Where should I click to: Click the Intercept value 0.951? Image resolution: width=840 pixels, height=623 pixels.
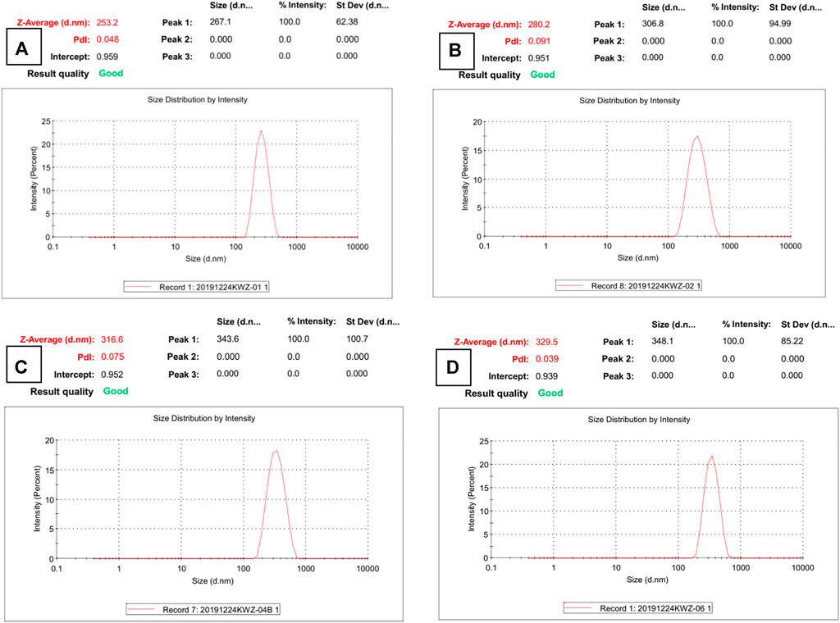point(539,58)
